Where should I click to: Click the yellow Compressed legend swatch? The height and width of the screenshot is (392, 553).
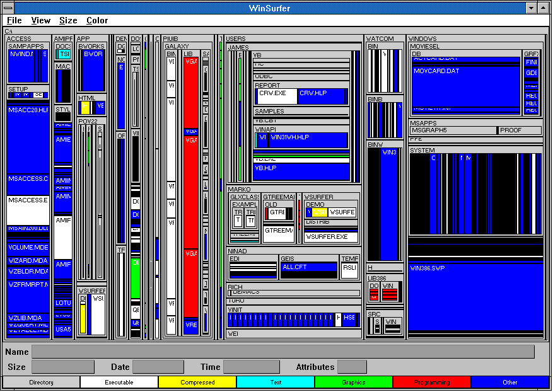click(197, 382)
